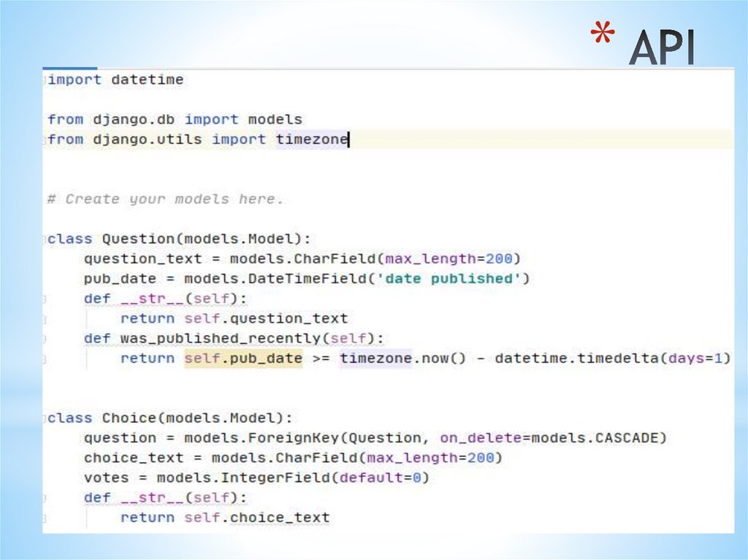Image resolution: width=748 pixels, height=560 pixels.
Task: Click 'class Choice(models.Model):' declaration
Action: [x=170, y=418]
